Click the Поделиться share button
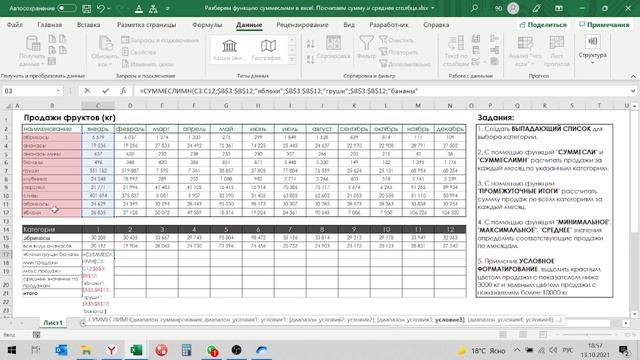 point(543,25)
